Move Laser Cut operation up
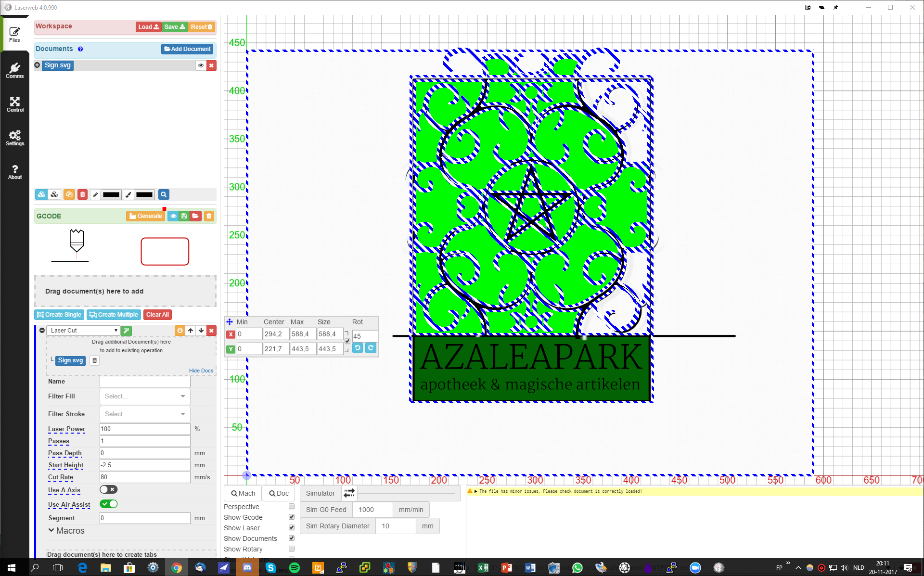The height and width of the screenshot is (576, 924). pos(191,331)
